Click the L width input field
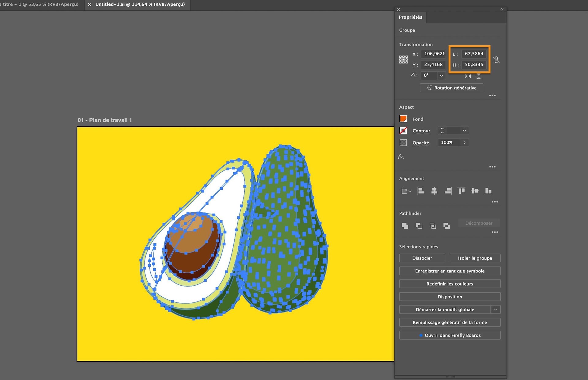 [x=474, y=54]
